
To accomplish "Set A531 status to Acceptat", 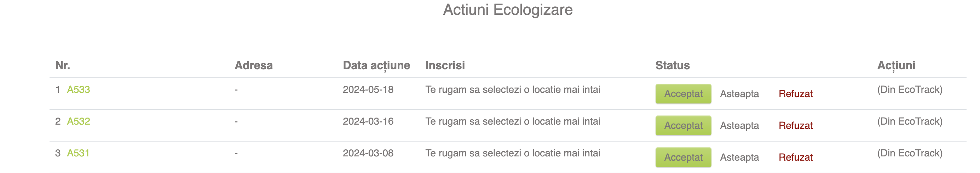I will (683, 157).
